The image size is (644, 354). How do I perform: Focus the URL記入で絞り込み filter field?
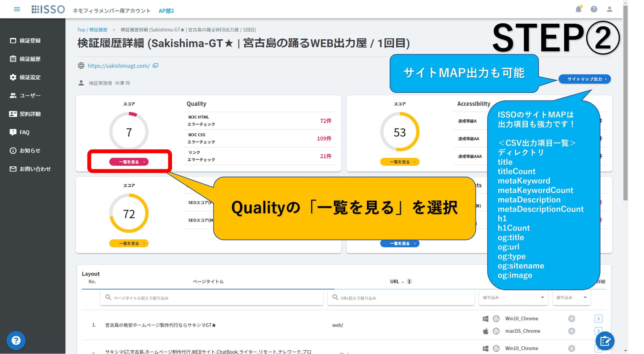[x=401, y=298]
